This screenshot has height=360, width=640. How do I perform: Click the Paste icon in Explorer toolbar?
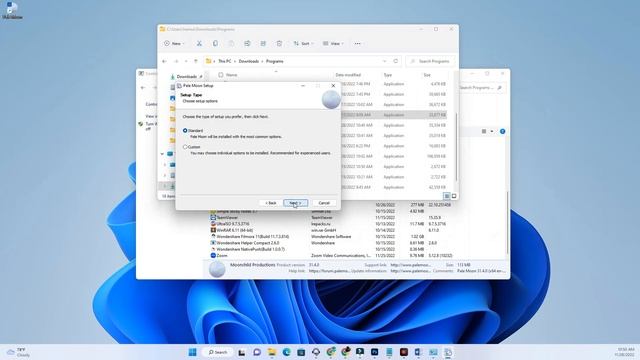coord(231,44)
